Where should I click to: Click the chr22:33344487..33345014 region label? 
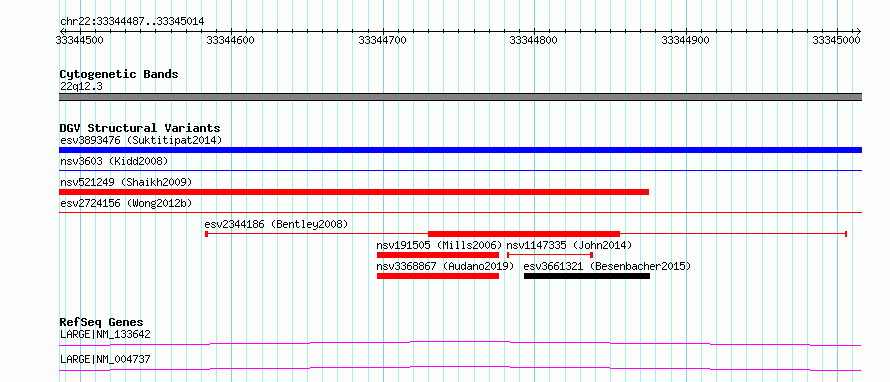point(132,21)
